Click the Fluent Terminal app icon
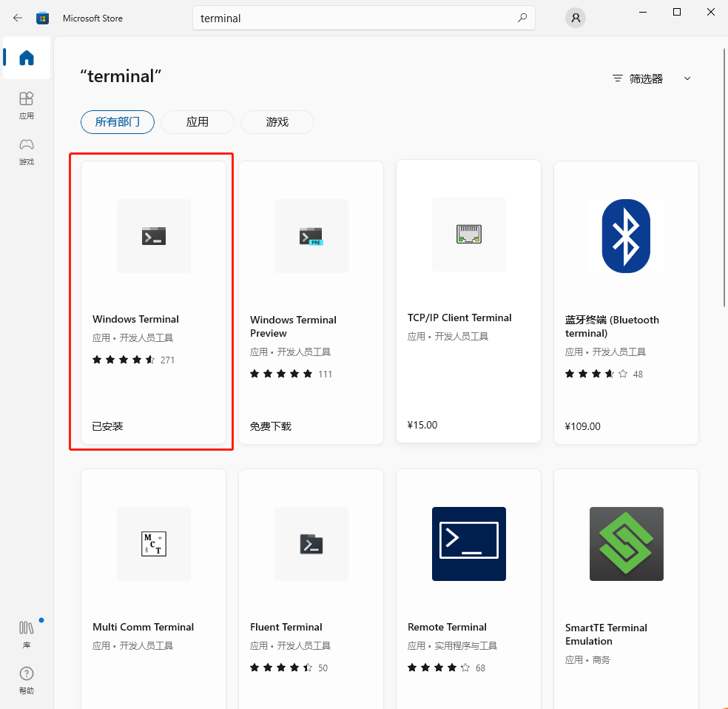 click(x=311, y=544)
